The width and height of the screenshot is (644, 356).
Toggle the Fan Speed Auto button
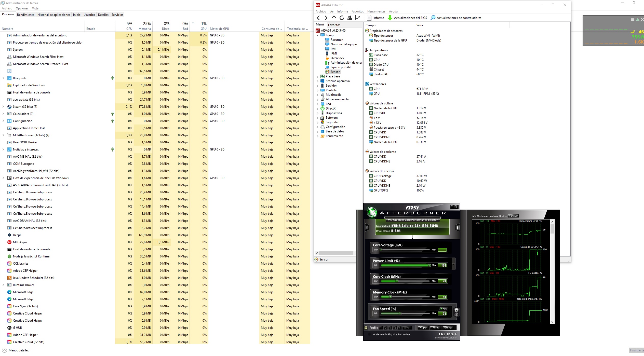[x=444, y=309]
